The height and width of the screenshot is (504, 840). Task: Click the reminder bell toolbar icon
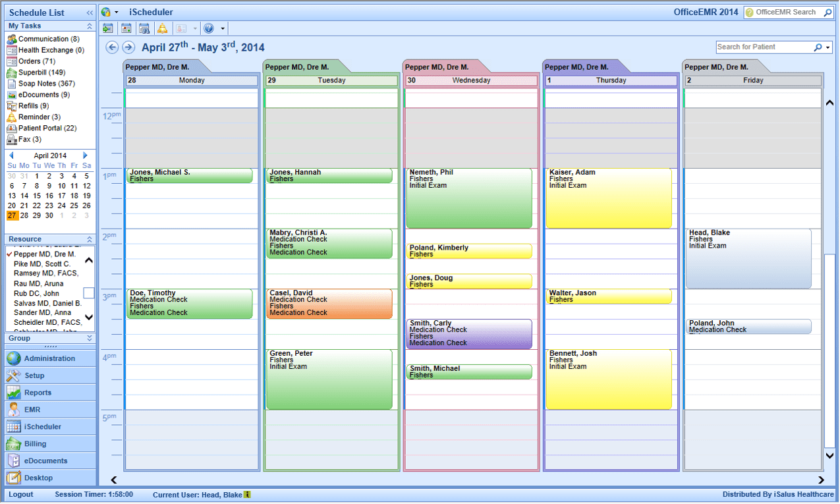(162, 28)
